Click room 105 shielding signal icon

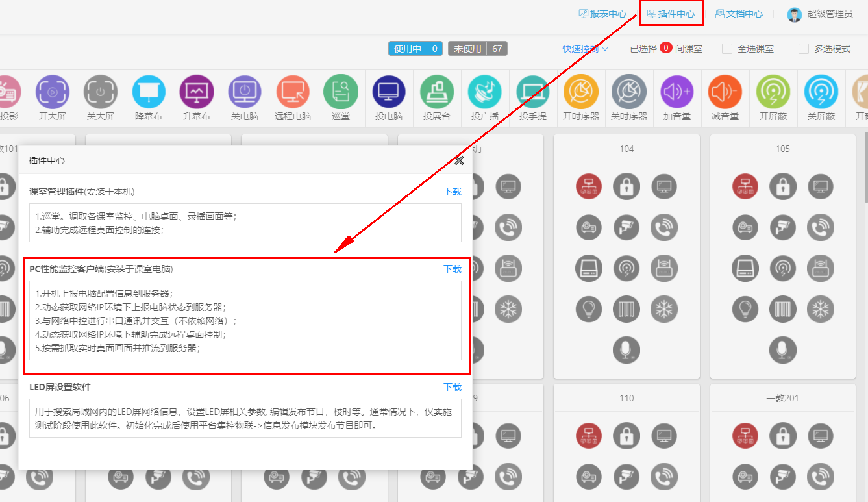783,268
